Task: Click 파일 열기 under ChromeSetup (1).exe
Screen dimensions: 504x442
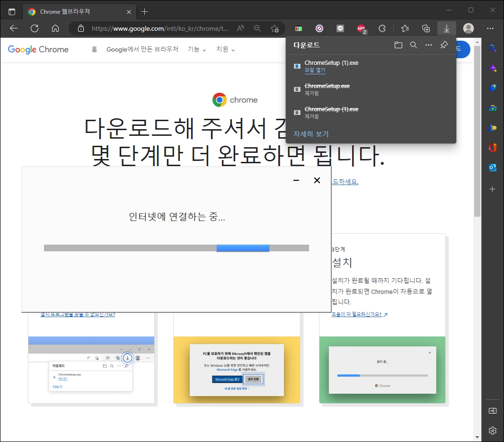Action: point(315,70)
